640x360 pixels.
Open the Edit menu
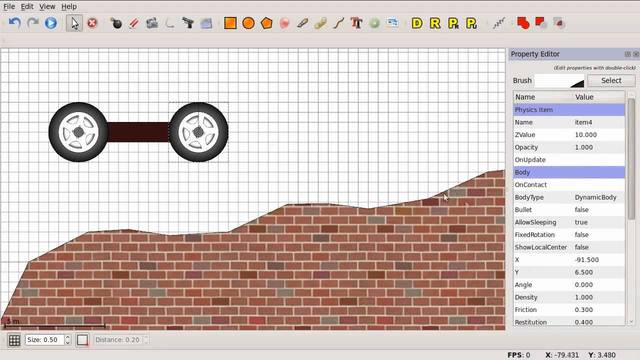27,7
